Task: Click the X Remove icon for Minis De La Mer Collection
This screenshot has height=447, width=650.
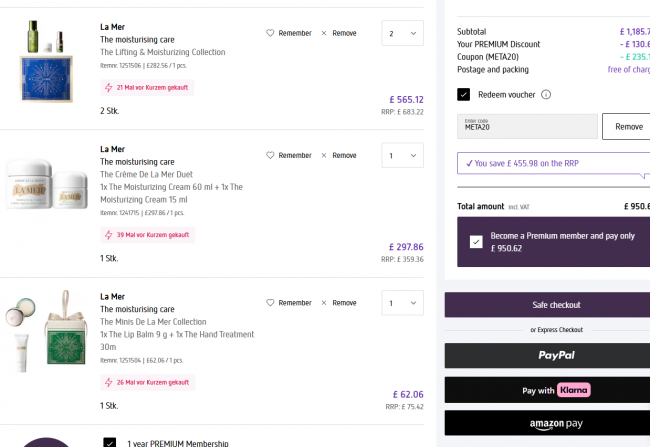Action: coord(324,303)
